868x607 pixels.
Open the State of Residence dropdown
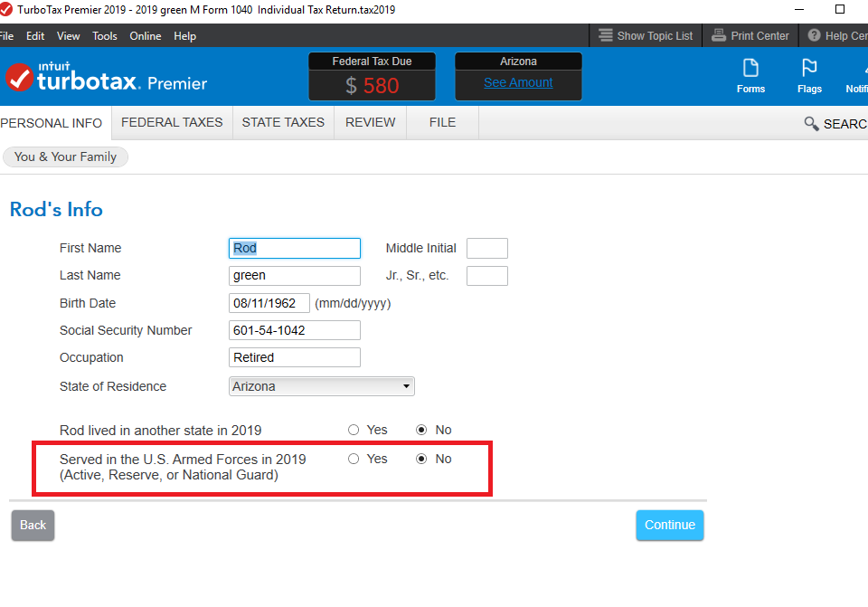322,386
